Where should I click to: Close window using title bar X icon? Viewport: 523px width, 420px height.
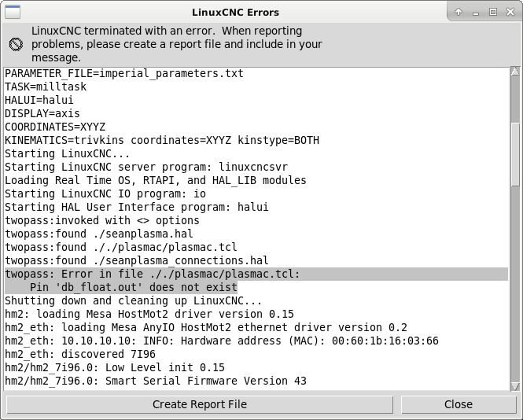click(x=510, y=12)
